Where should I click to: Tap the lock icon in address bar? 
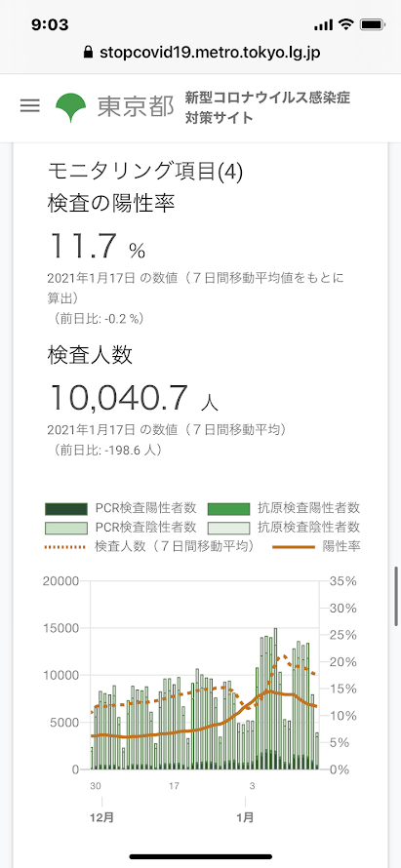tap(87, 52)
